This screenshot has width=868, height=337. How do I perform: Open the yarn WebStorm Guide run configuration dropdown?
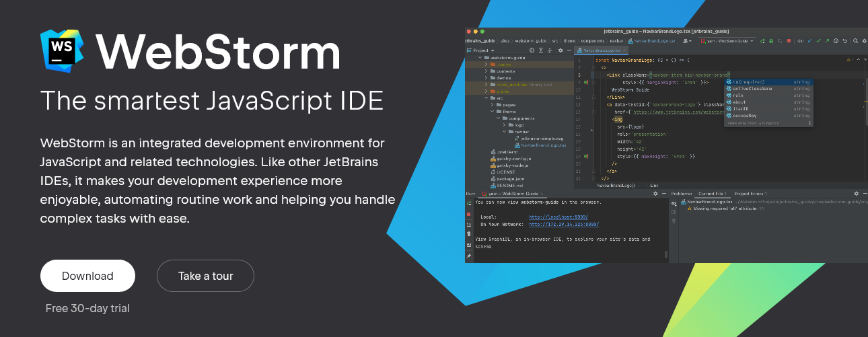pyautogui.click(x=727, y=41)
